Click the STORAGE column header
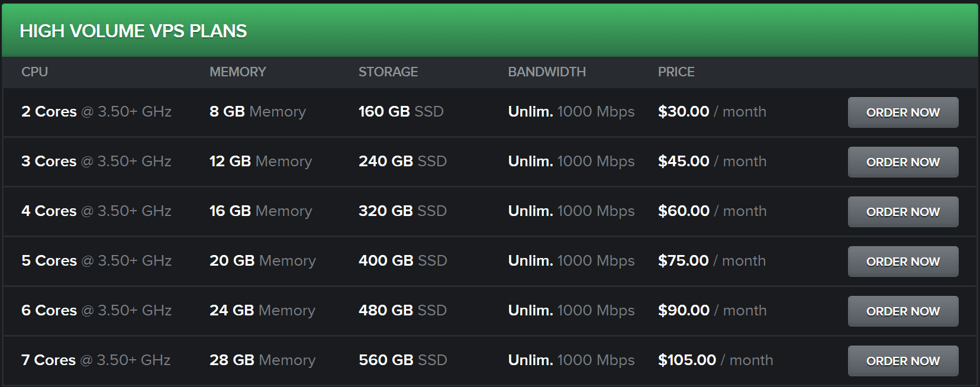 (x=388, y=72)
